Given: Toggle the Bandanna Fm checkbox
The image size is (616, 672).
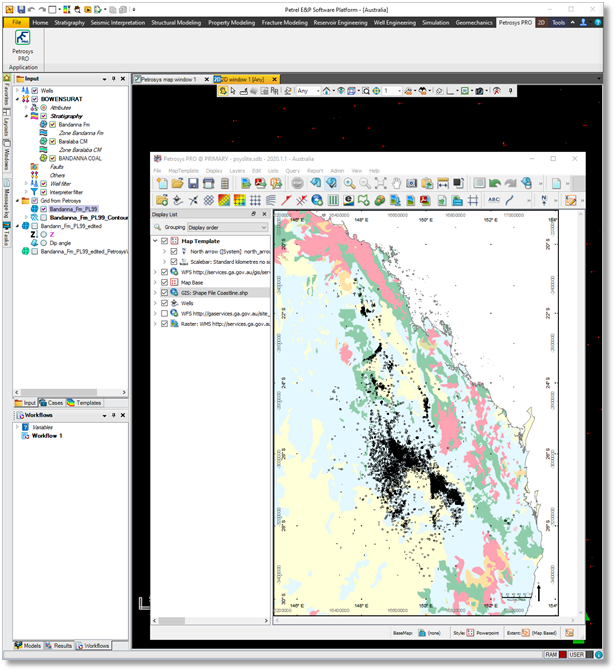Looking at the screenshot, I should (x=52, y=124).
